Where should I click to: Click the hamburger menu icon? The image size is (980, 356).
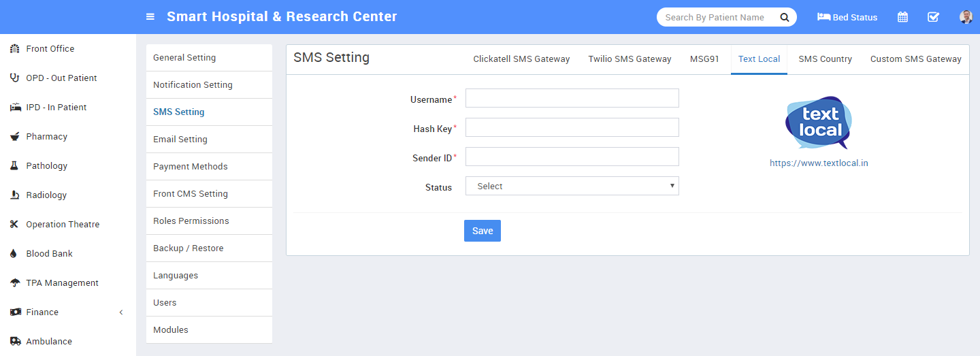pos(150,17)
